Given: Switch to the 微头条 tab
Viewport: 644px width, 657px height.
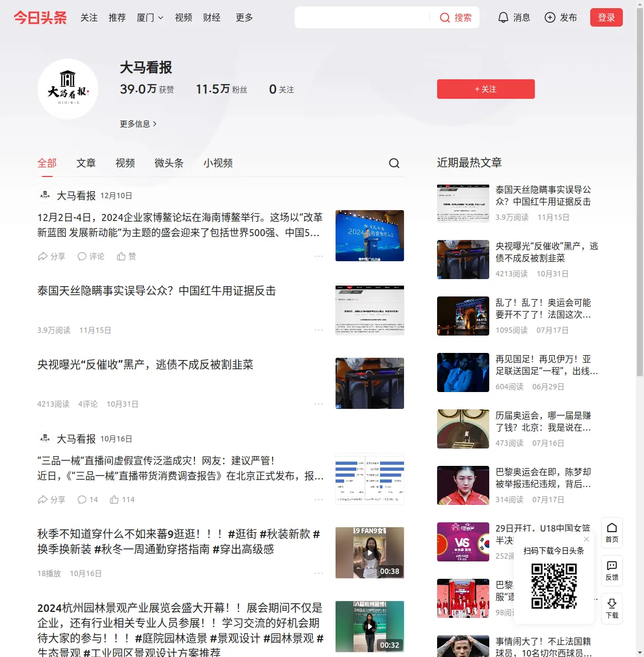Looking at the screenshot, I should point(169,163).
